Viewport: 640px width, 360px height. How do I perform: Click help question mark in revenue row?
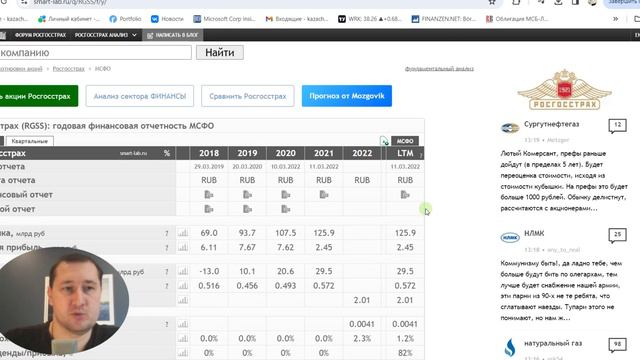(167, 233)
